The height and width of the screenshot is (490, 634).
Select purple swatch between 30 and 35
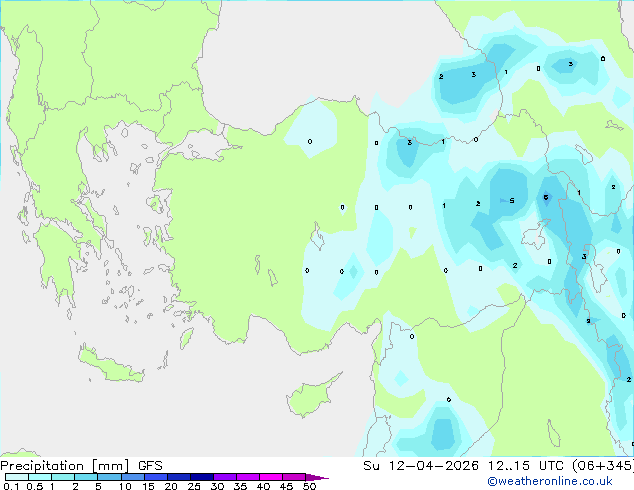(x=224, y=477)
